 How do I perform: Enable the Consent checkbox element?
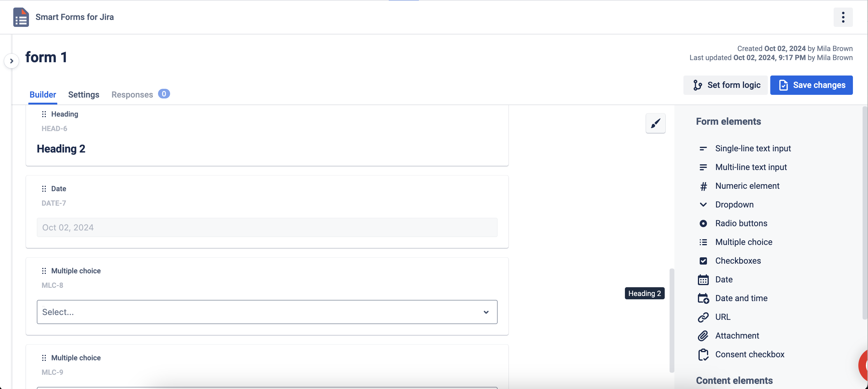pyautogui.click(x=751, y=354)
